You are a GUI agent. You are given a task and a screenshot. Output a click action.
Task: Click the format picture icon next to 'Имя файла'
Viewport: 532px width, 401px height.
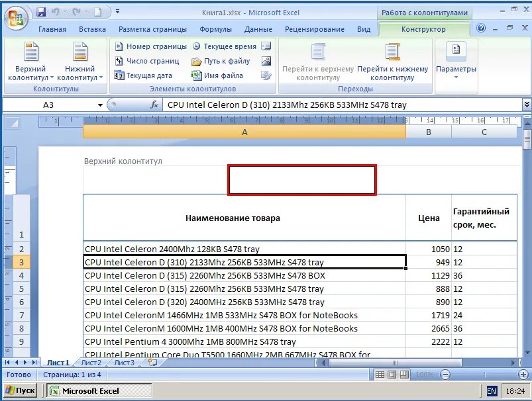point(266,75)
